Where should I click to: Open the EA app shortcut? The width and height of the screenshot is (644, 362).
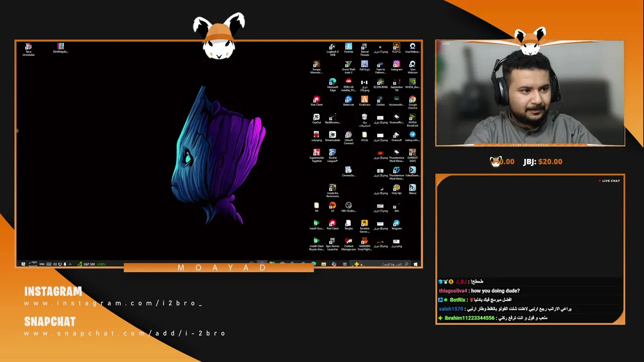tap(333, 207)
